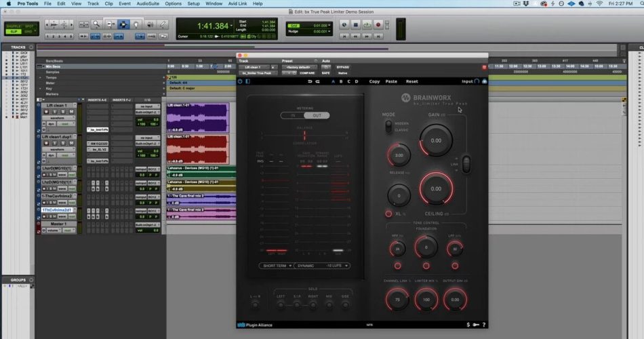The height and width of the screenshot is (339, 644).
Task: Open the SHORT TERM loudness dropdown
Action: (277, 266)
